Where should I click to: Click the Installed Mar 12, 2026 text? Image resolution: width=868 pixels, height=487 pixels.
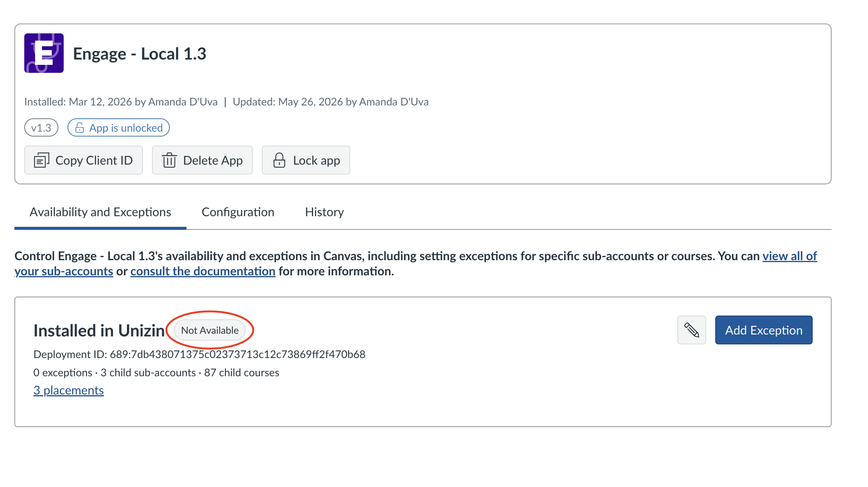click(x=121, y=102)
